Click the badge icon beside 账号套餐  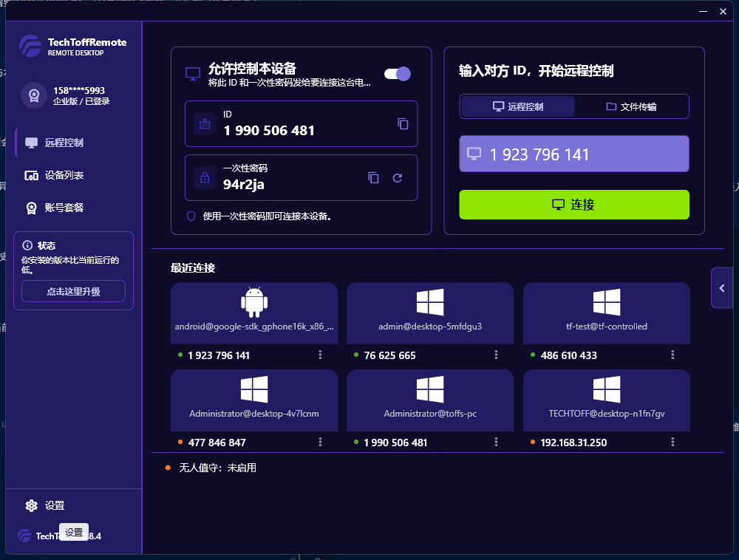[x=32, y=208]
